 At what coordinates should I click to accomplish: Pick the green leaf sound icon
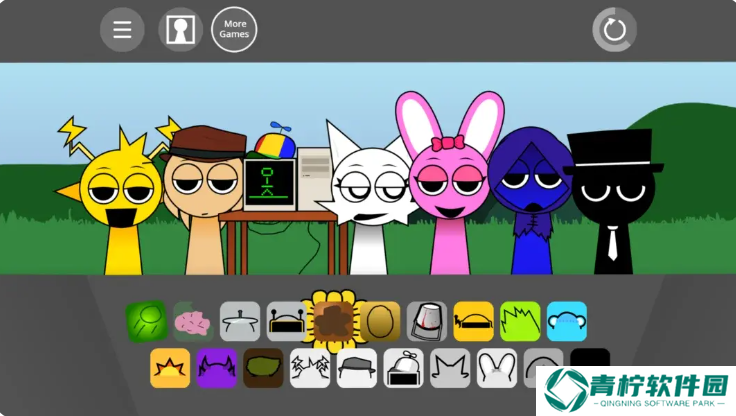(x=147, y=321)
